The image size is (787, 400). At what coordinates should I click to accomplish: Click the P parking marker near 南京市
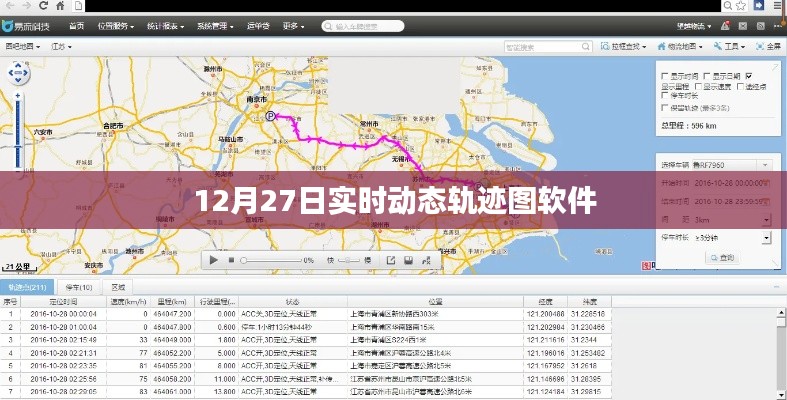tap(269, 117)
